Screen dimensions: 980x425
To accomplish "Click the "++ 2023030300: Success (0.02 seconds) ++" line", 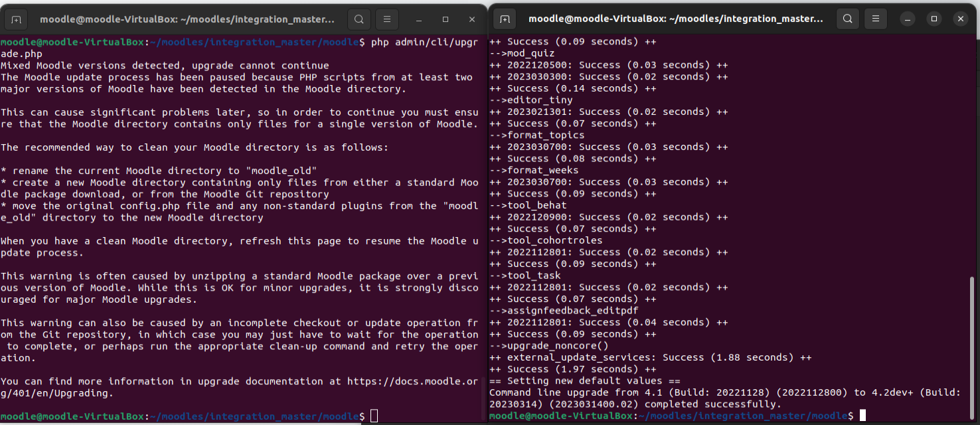I will (x=609, y=77).
